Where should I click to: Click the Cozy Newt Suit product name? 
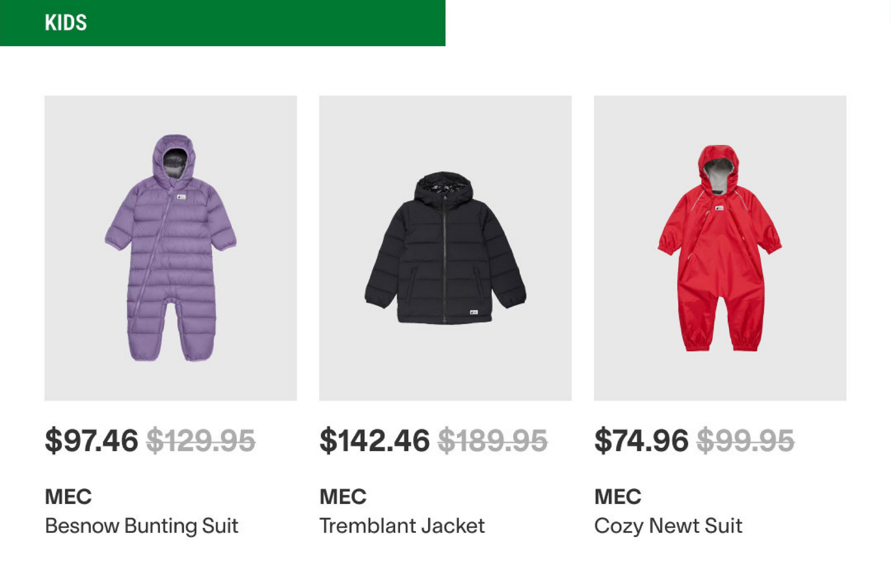coord(668,526)
